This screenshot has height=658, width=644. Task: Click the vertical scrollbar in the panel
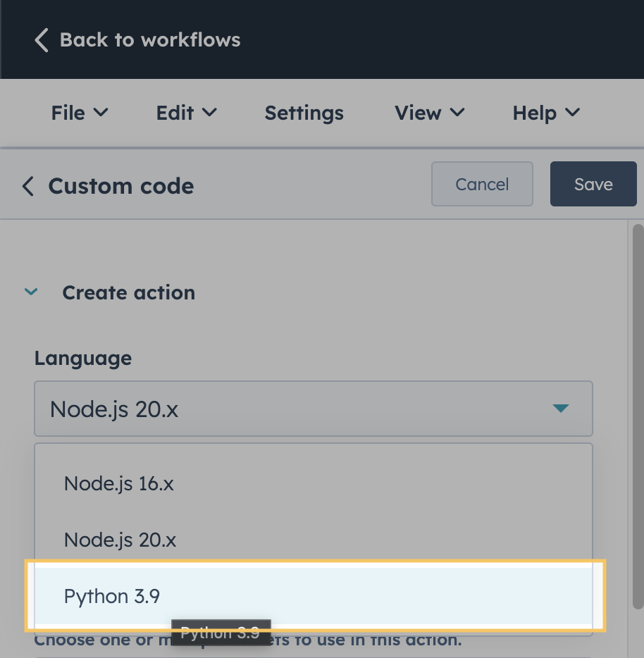click(638, 416)
